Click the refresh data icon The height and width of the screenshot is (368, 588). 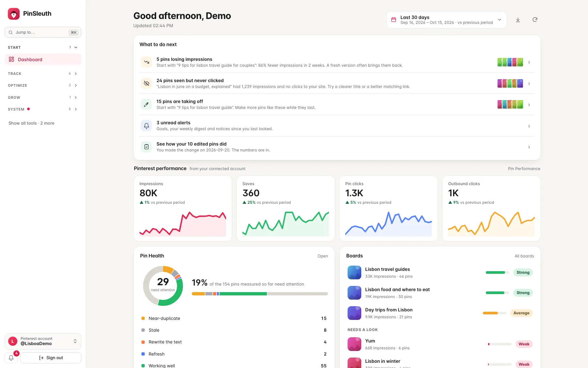coord(535,20)
